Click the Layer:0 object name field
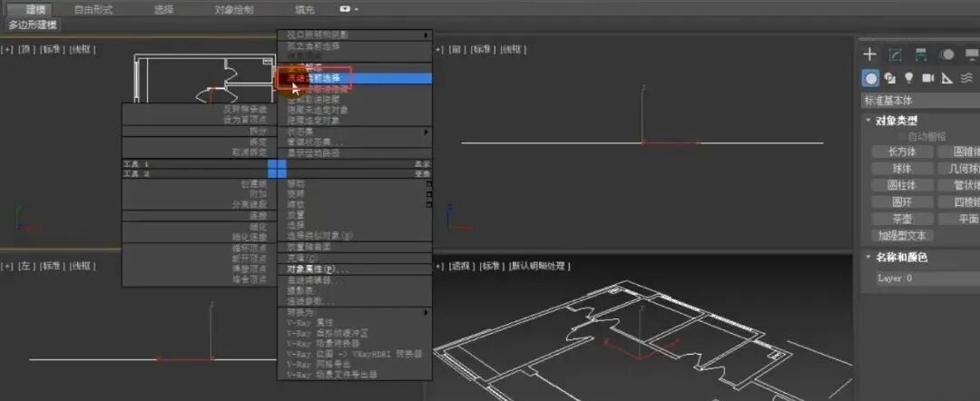The image size is (980, 401). pos(928,279)
